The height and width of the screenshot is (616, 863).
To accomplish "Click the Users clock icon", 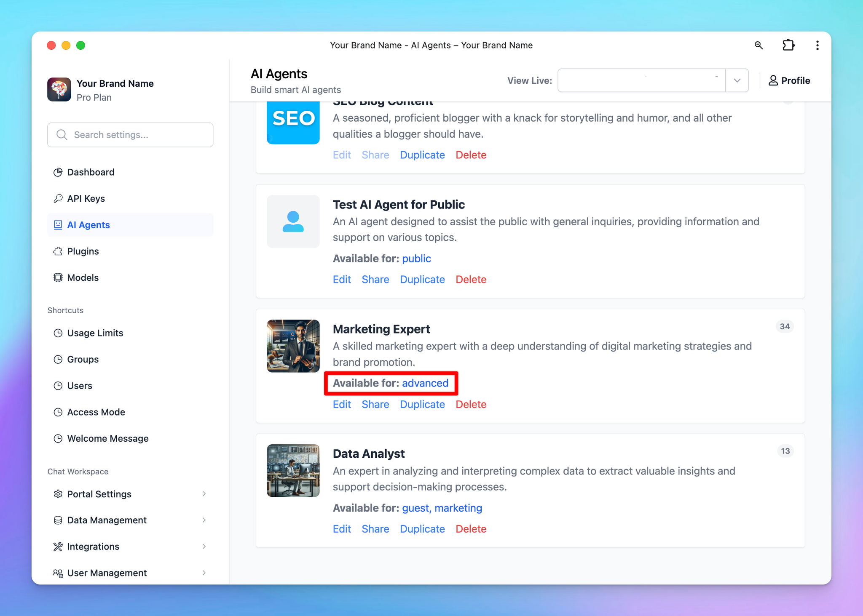I will (x=58, y=386).
